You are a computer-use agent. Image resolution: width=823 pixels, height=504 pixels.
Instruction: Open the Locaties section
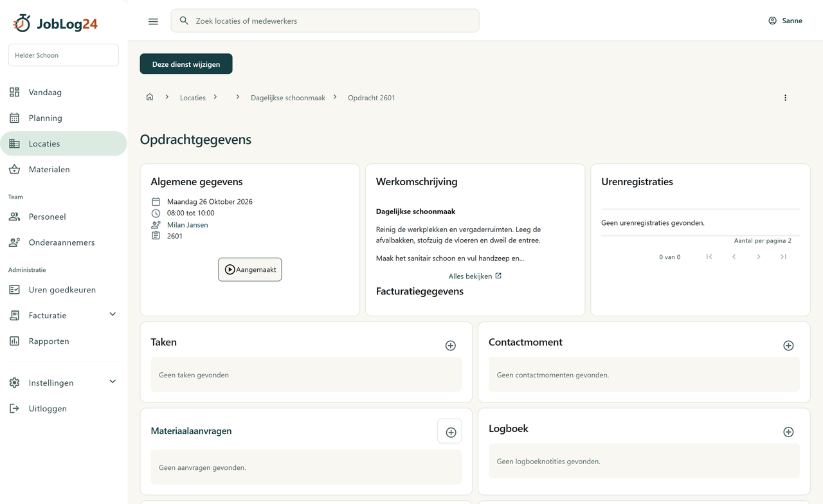click(x=64, y=143)
